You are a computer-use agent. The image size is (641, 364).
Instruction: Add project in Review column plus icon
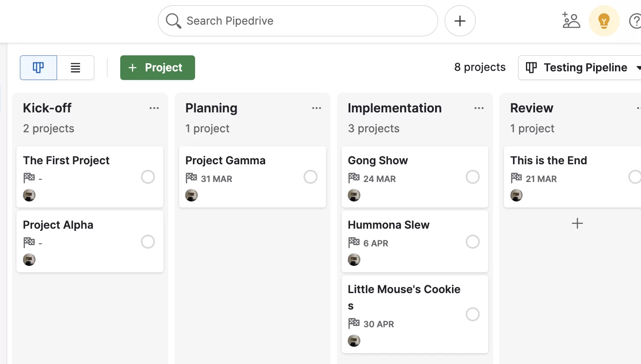point(577,223)
